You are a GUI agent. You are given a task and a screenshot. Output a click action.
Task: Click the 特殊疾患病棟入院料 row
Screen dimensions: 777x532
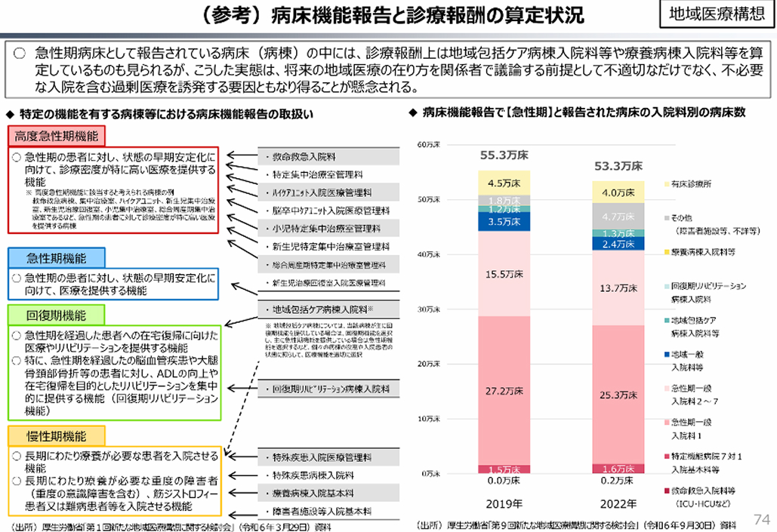328,475
